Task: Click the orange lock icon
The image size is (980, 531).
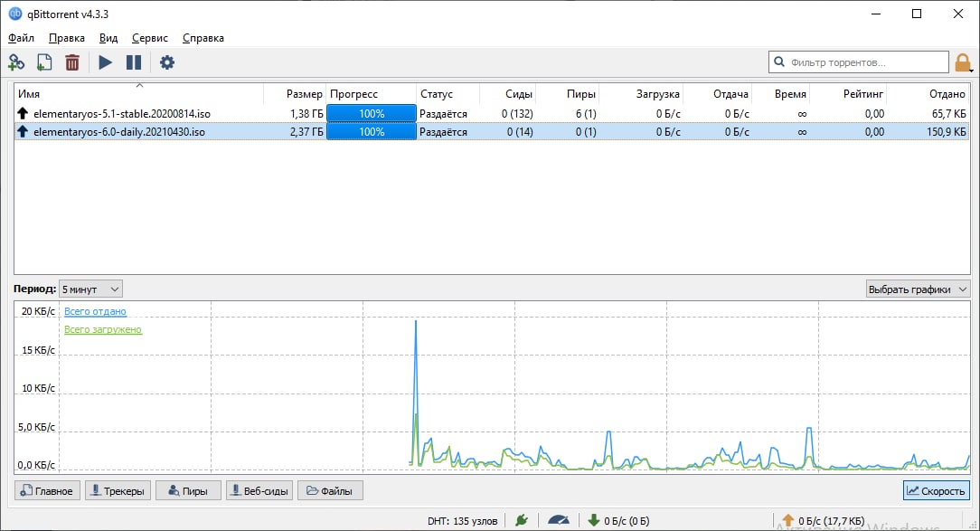Action: (963, 62)
